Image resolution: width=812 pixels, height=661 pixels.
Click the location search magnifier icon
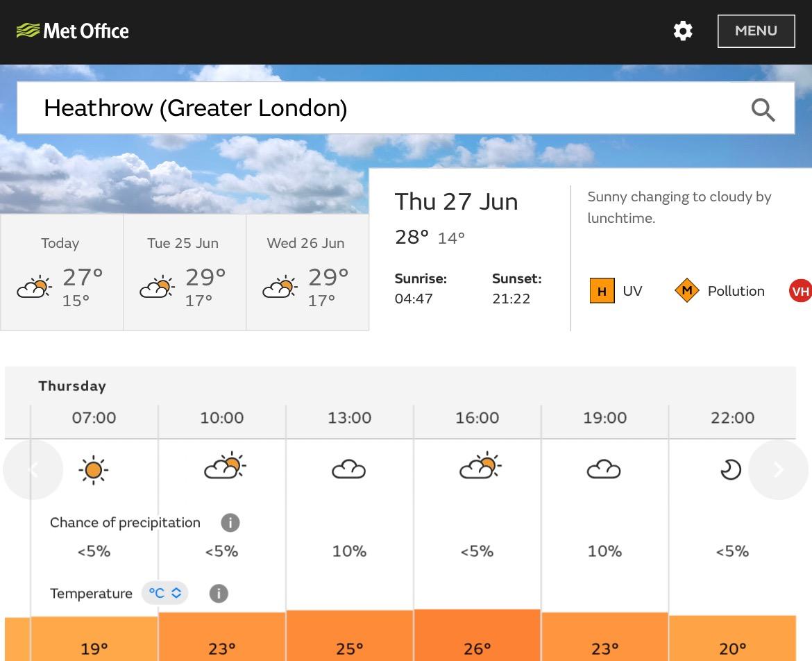pyautogui.click(x=763, y=109)
